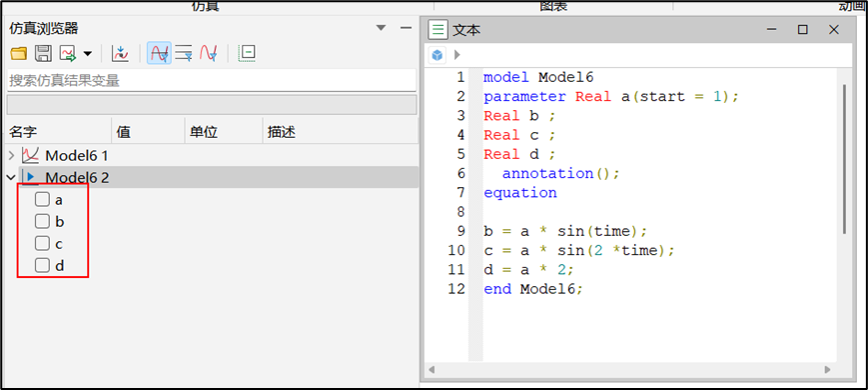Open the 仿真浏览器 panel options triangle
The width and height of the screenshot is (868, 390).
(x=381, y=28)
